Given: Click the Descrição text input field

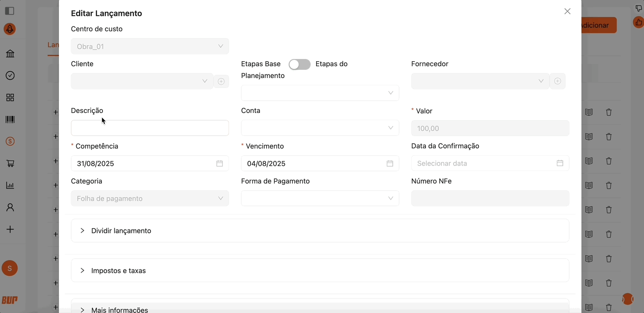Looking at the screenshot, I should tap(150, 128).
